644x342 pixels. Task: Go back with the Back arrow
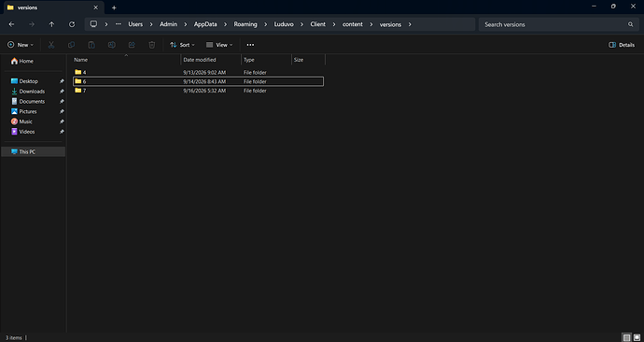pyautogui.click(x=11, y=24)
